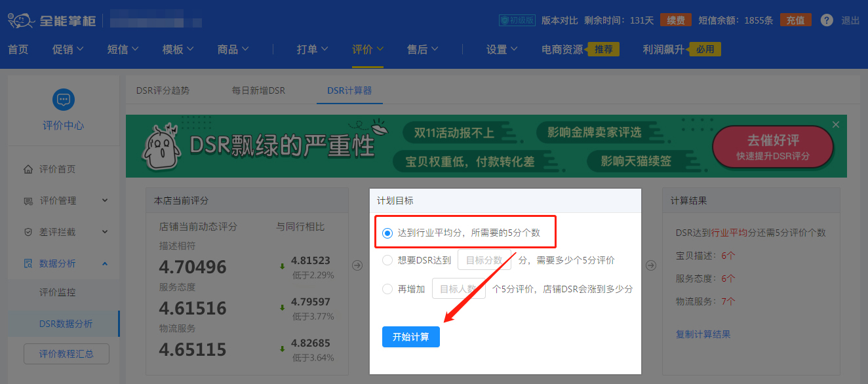Open 电商资源 in top navigation
Viewport: 868px width, 384px height.
point(562,49)
